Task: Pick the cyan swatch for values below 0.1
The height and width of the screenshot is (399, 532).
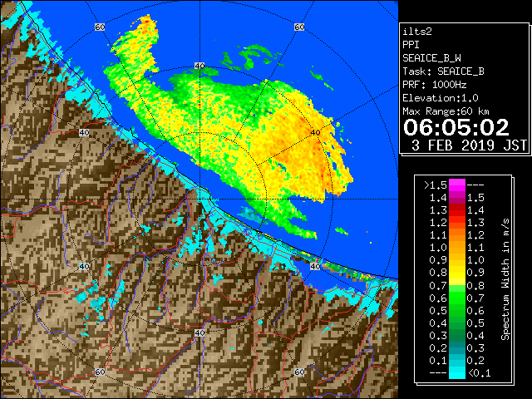Action: (457, 373)
